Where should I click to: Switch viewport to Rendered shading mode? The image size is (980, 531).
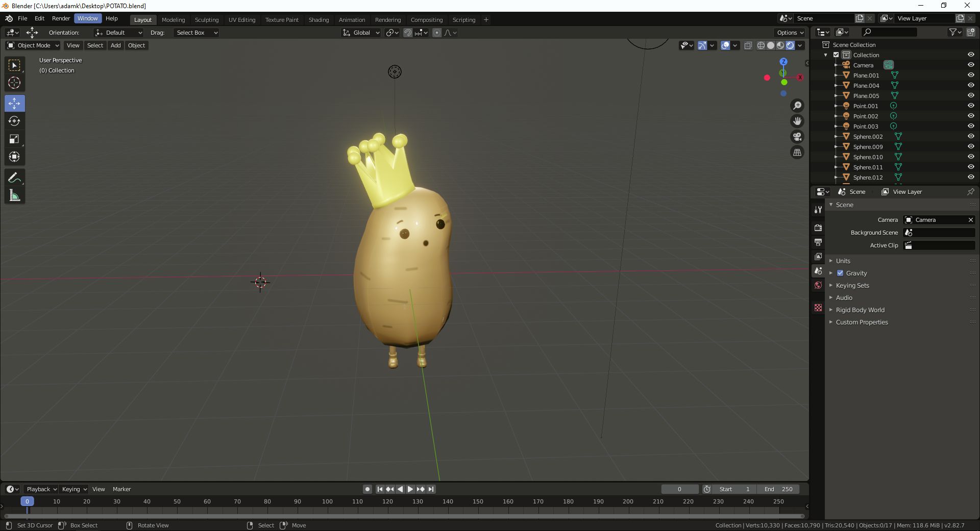pos(790,45)
